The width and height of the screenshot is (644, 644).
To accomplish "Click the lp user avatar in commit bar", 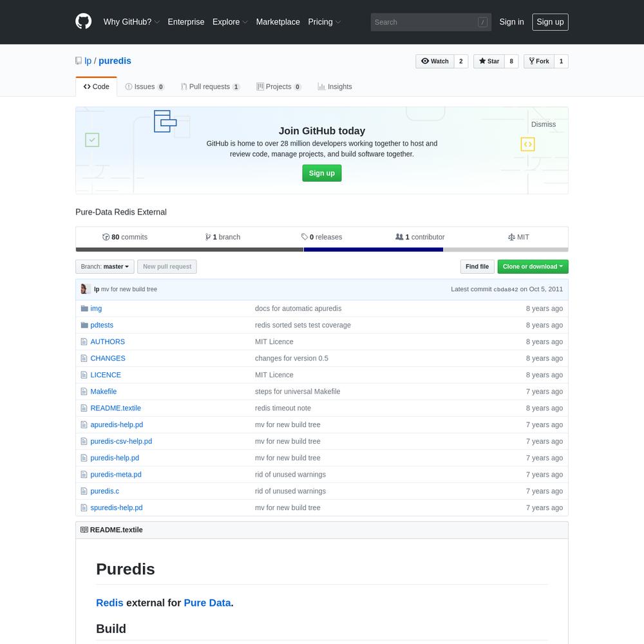I will [x=86, y=289].
